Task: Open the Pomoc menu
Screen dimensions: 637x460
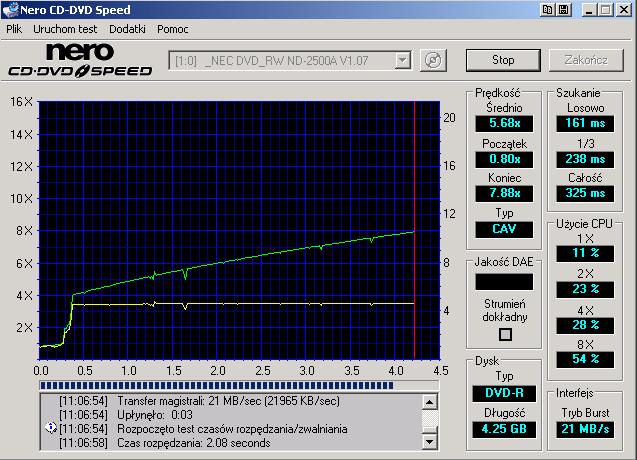Action: (173, 29)
